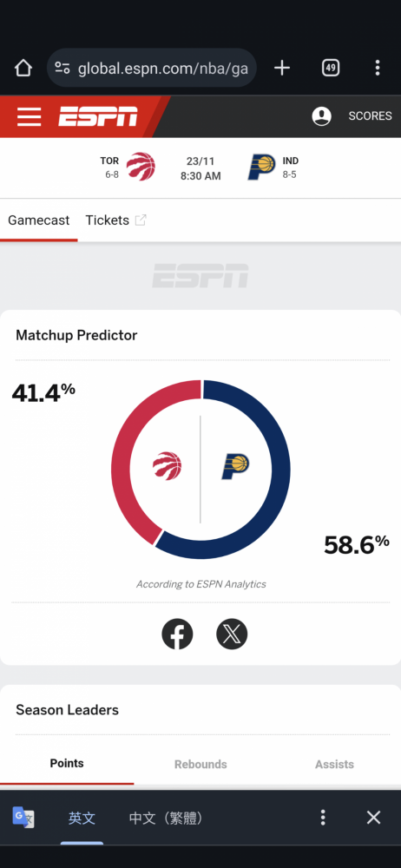Show the 49 open tabs switcher

coord(331,68)
